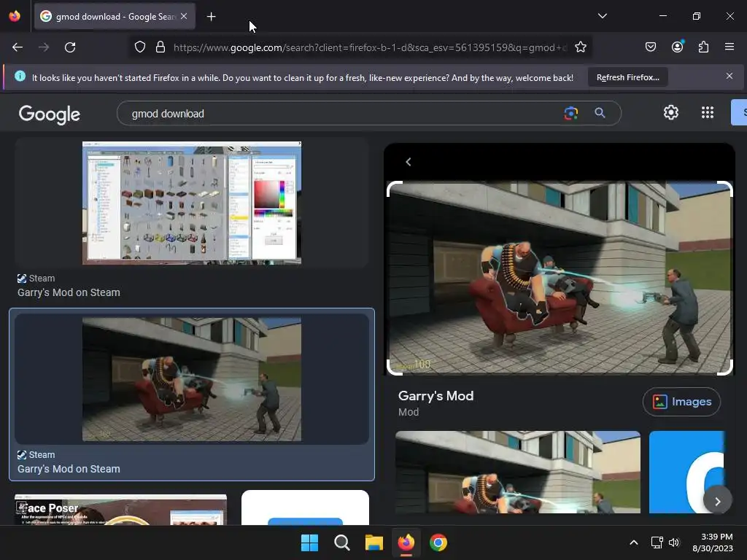This screenshot has width=747, height=560.
Task: Open the tracking protection shield icon
Action: pos(139,47)
